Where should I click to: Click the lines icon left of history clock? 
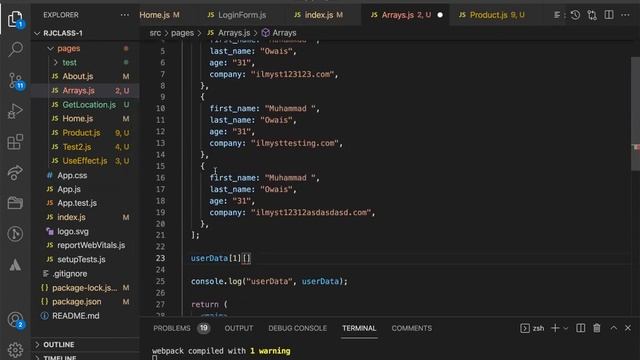click(558, 15)
